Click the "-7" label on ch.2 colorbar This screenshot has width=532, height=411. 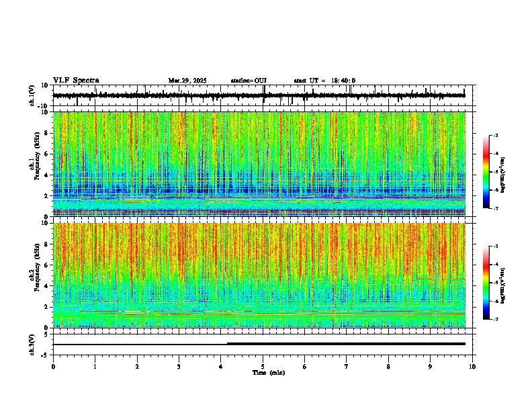tap(496, 319)
